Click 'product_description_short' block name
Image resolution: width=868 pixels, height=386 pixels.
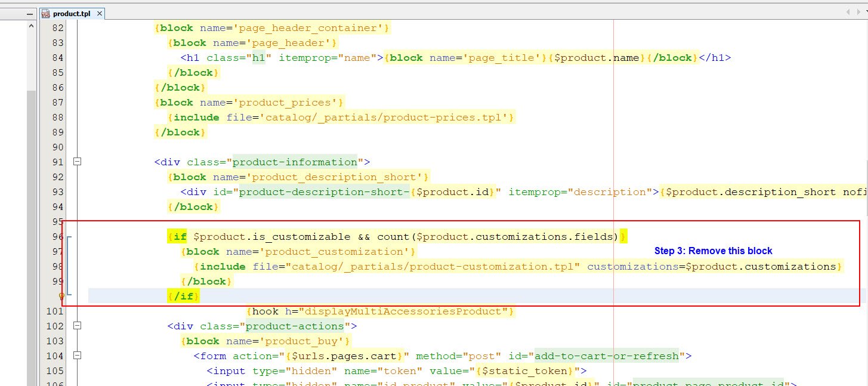click(x=335, y=177)
